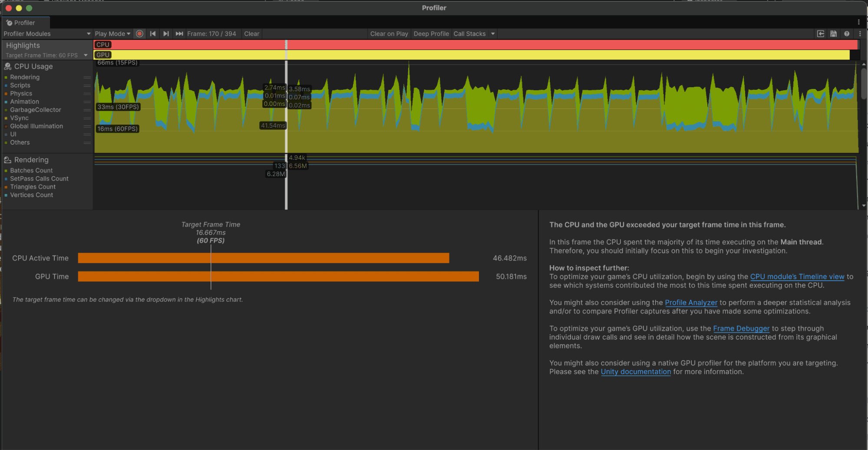Open the save profile data icon
The width and height of the screenshot is (868, 450).
[833, 33]
